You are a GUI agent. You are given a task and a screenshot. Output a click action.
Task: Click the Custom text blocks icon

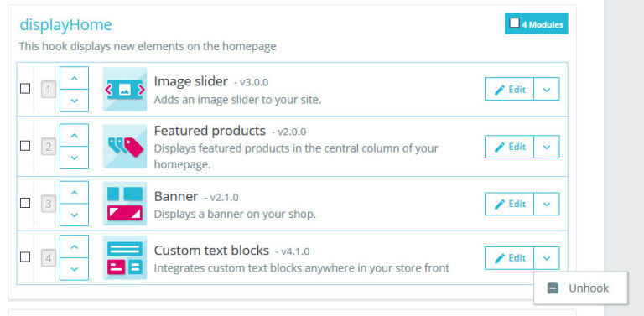[x=125, y=257]
